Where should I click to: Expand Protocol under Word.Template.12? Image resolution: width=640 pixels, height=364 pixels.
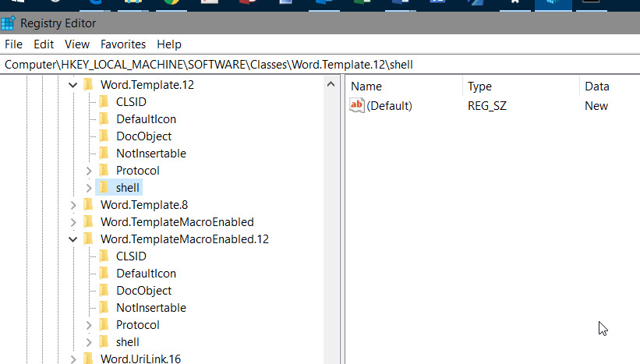(x=89, y=171)
